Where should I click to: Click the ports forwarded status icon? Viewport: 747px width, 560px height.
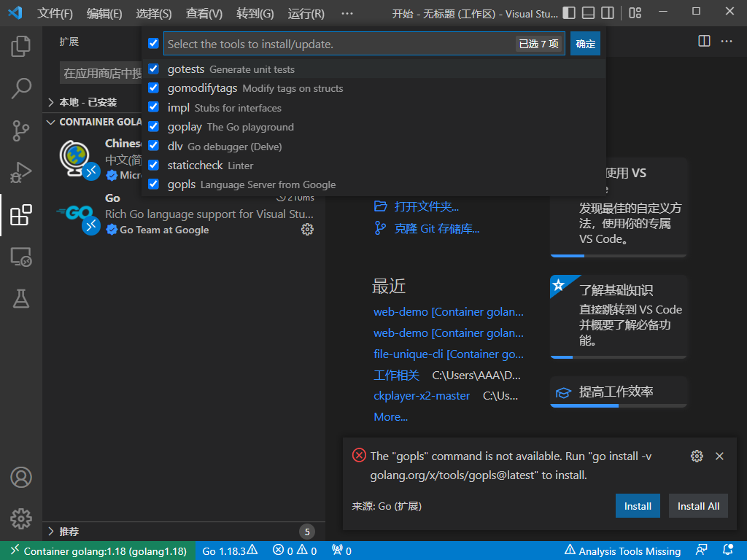341,551
